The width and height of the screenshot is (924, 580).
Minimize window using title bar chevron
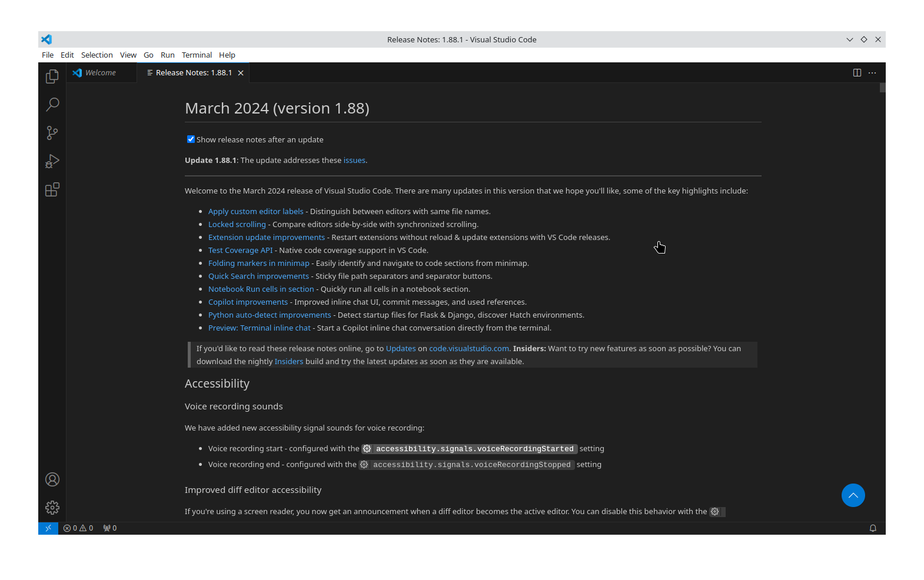coord(850,39)
